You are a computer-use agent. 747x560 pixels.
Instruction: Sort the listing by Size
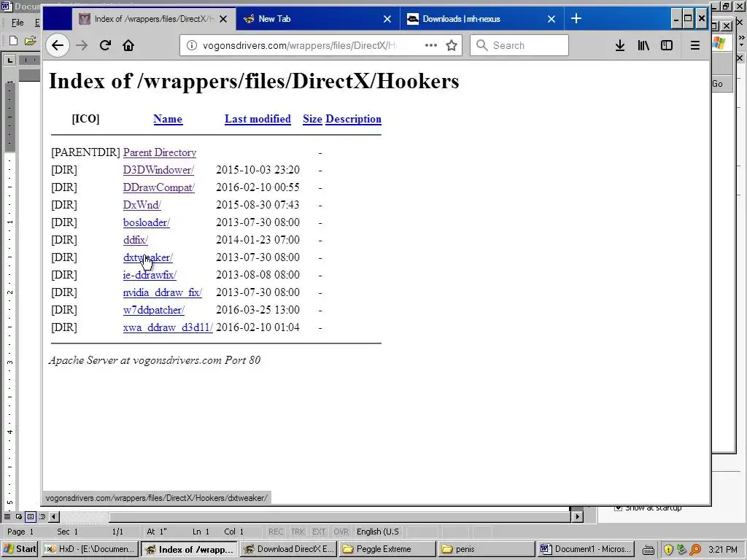(x=312, y=119)
